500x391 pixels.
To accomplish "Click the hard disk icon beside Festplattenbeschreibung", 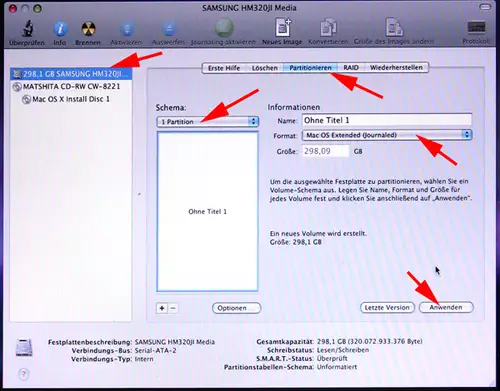I will pos(24,347).
